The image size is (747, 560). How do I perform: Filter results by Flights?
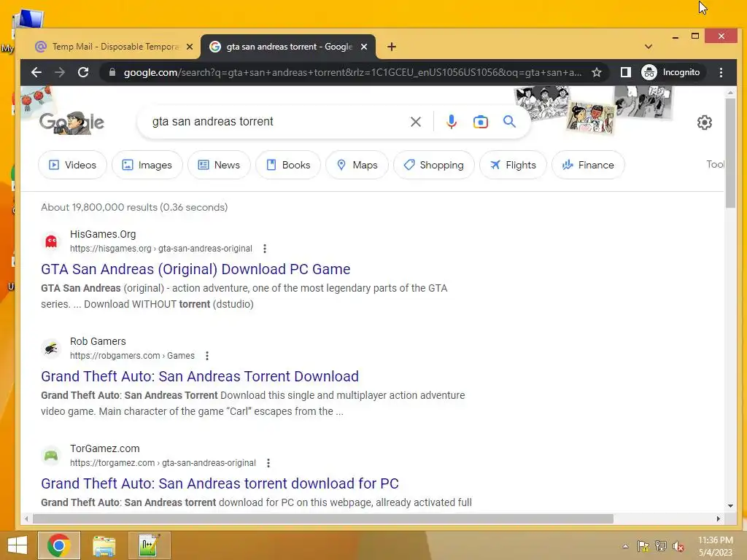point(513,165)
